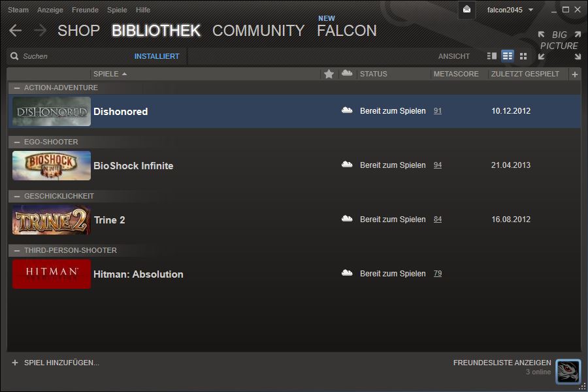588x392 pixels.
Task: Collapse the Third-Person-Shooter category
Action: pyautogui.click(x=17, y=251)
